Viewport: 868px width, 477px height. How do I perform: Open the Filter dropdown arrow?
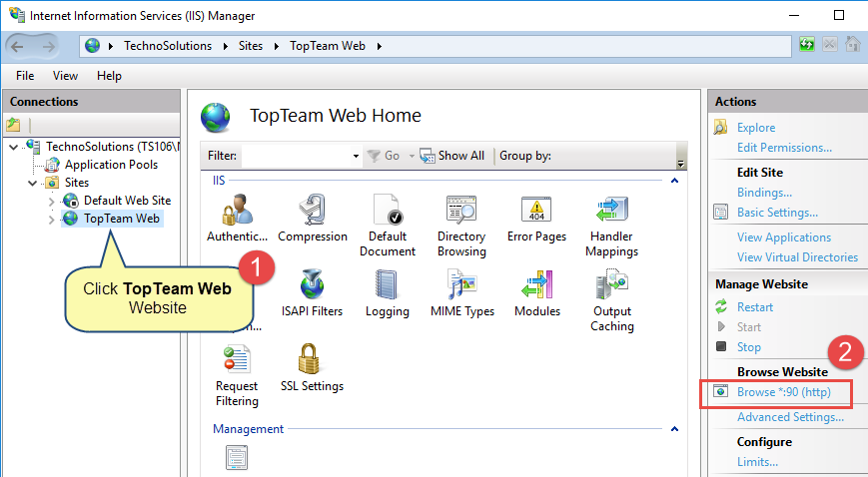(356, 156)
